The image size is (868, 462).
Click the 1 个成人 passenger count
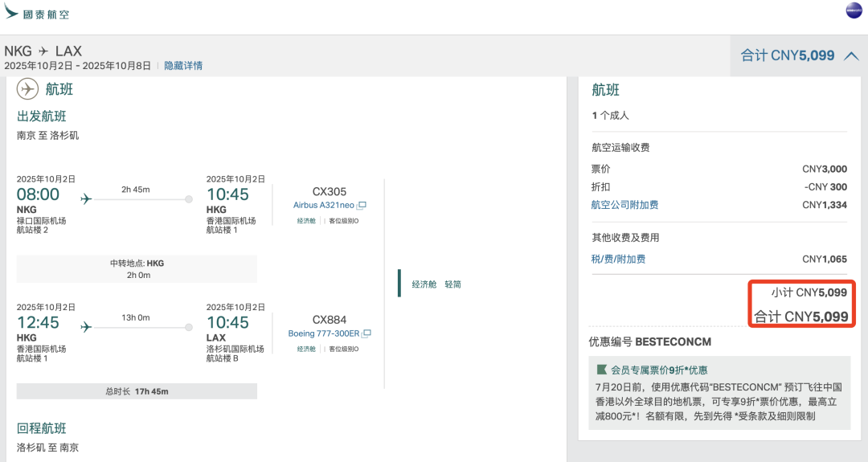(x=610, y=116)
